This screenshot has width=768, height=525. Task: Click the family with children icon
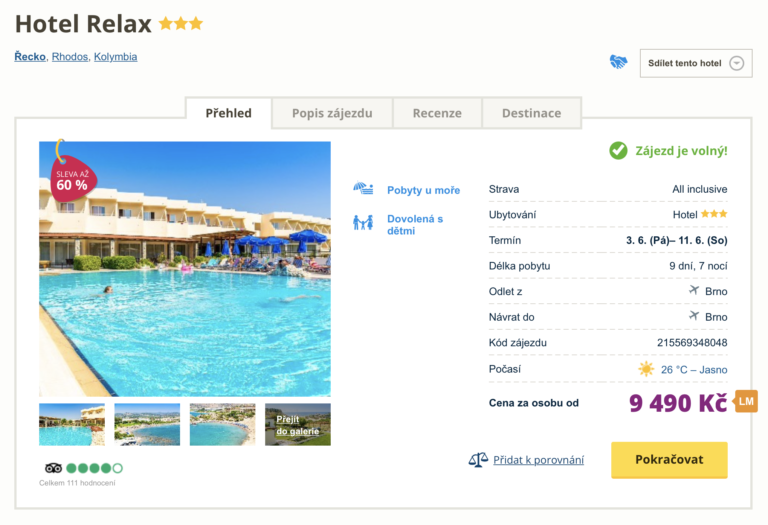[363, 222]
